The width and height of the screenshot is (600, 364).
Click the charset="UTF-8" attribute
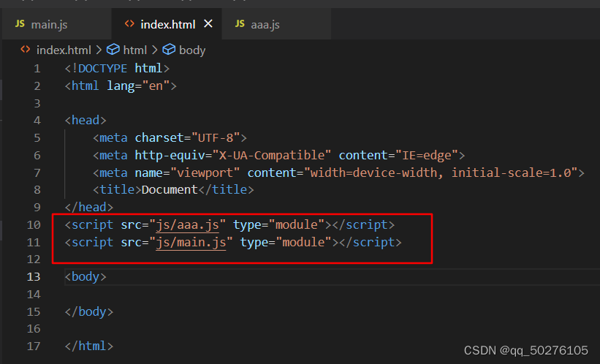click(188, 138)
